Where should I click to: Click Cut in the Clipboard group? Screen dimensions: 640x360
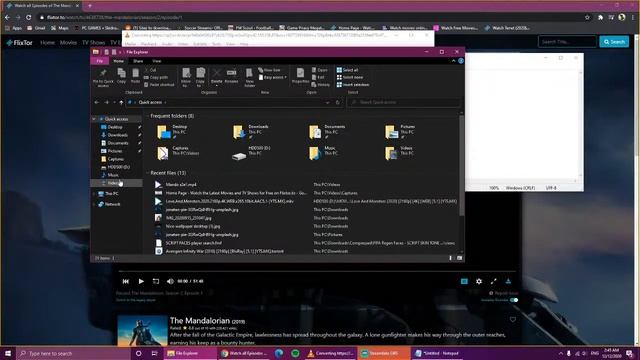(151, 70)
